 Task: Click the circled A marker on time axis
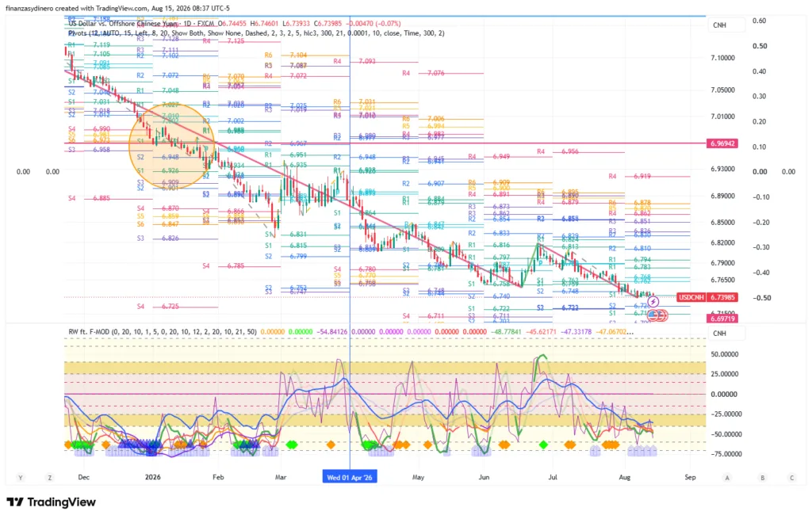pyautogui.click(x=727, y=478)
